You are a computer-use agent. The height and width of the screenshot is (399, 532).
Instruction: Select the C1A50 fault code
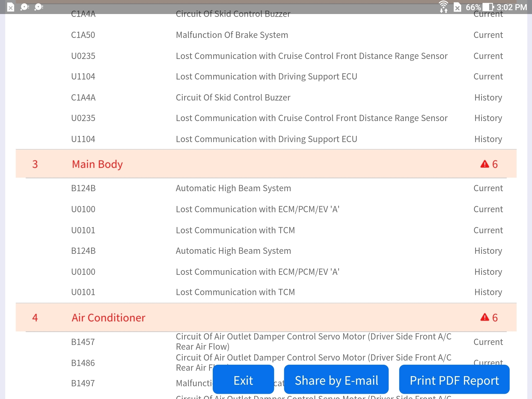click(83, 35)
